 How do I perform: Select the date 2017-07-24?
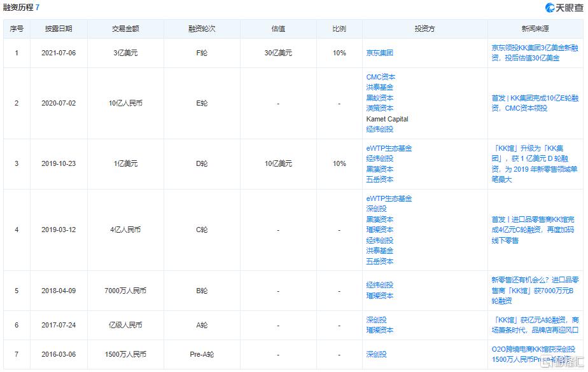pos(59,325)
